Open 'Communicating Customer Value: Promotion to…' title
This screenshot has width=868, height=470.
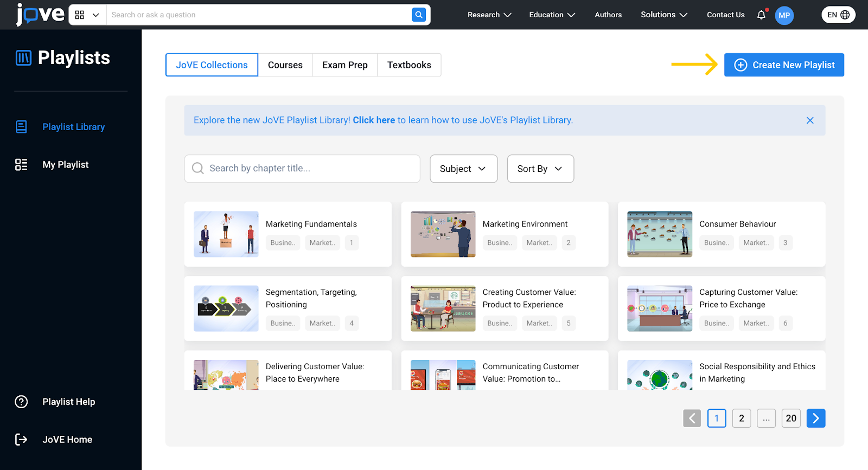(531, 373)
